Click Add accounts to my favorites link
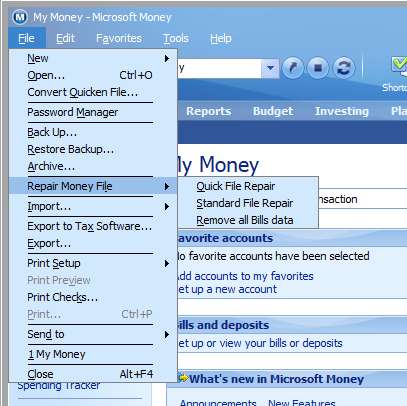 pyautogui.click(x=245, y=276)
